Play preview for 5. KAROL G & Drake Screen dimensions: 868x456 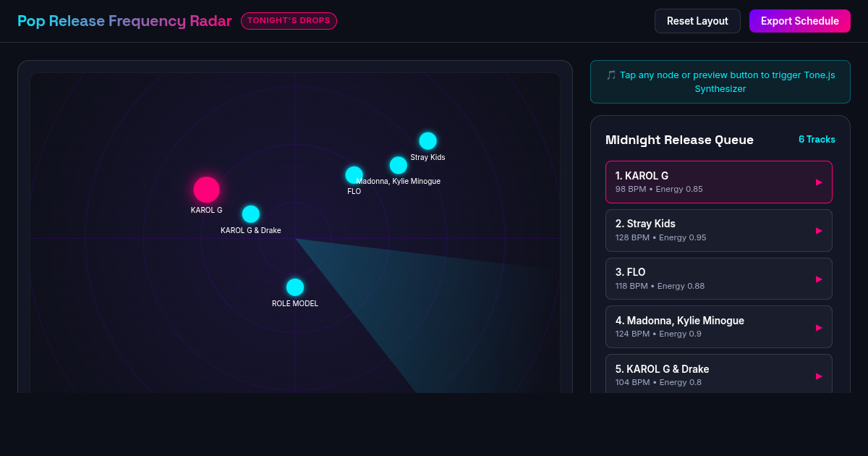pos(819,376)
